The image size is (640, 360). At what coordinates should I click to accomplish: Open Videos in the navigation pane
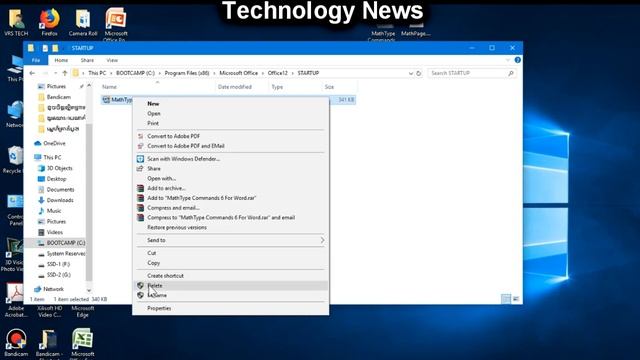(x=55, y=232)
